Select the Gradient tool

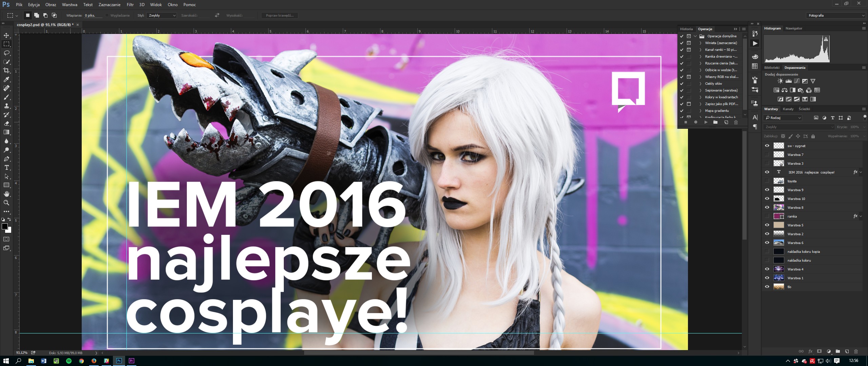coord(6,132)
